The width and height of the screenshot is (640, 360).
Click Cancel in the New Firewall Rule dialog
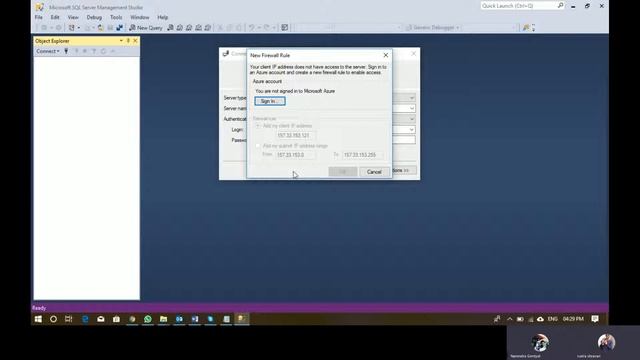pyautogui.click(x=374, y=172)
